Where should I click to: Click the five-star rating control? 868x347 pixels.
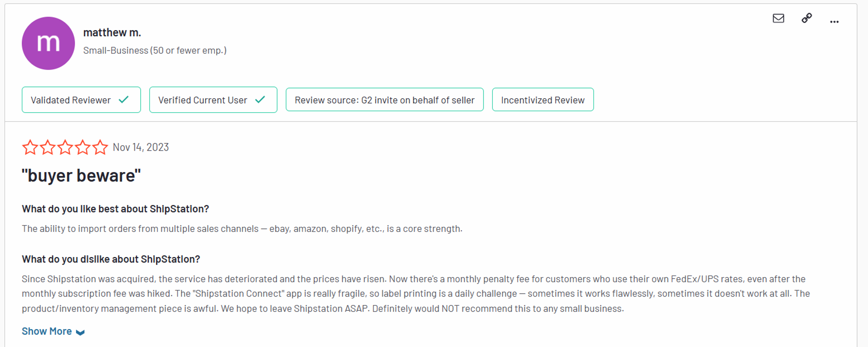(65, 147)
